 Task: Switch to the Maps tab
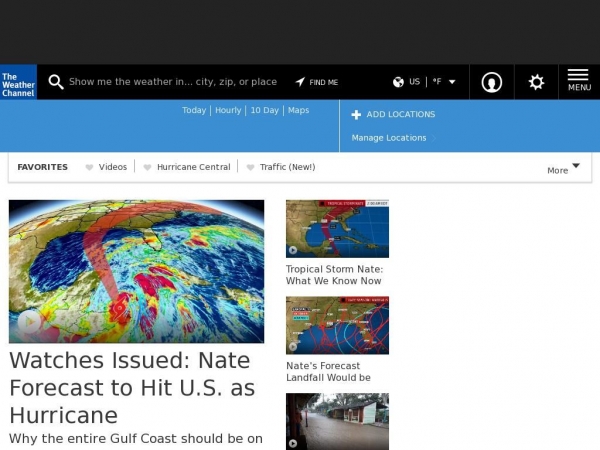tap(298, 110)
